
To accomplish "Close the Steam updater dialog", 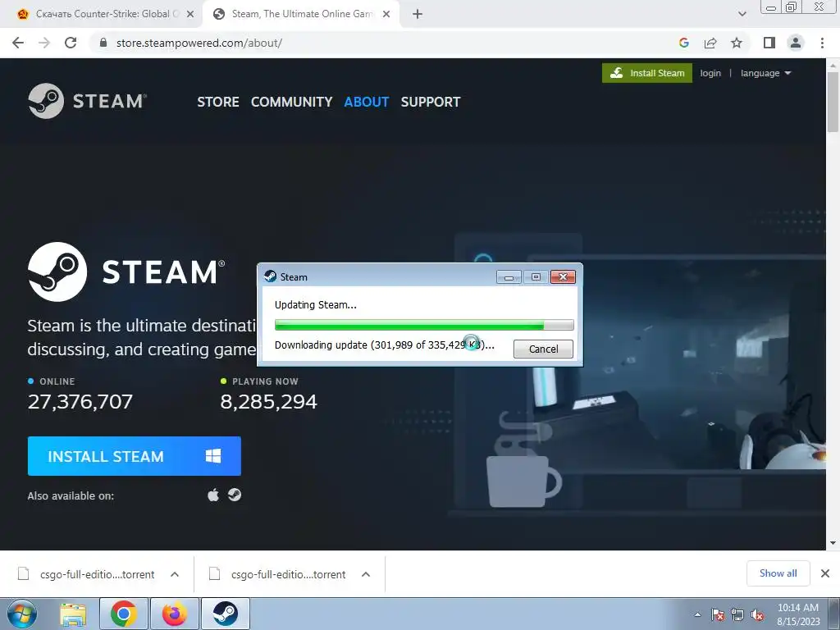I will tap(563, 277).
